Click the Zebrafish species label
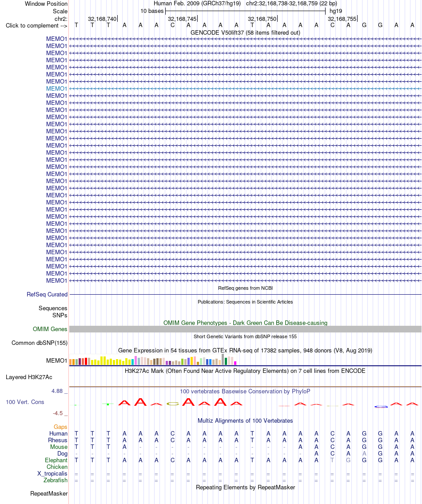Image resolution: width=422 pixels, height=504 pixels. [56, 480]
